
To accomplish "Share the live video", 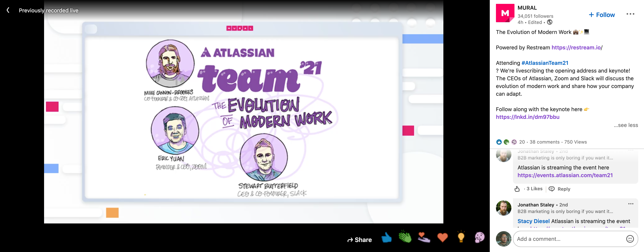I will tap(359, 240).
